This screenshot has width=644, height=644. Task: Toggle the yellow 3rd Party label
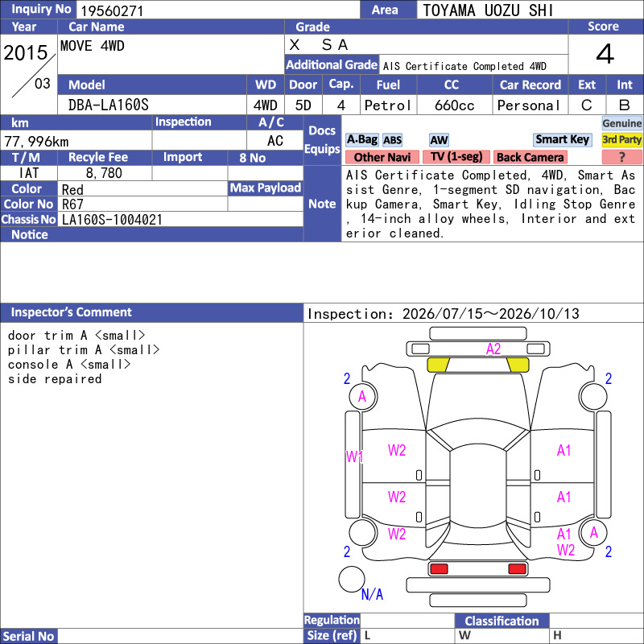tap(621, 139)
